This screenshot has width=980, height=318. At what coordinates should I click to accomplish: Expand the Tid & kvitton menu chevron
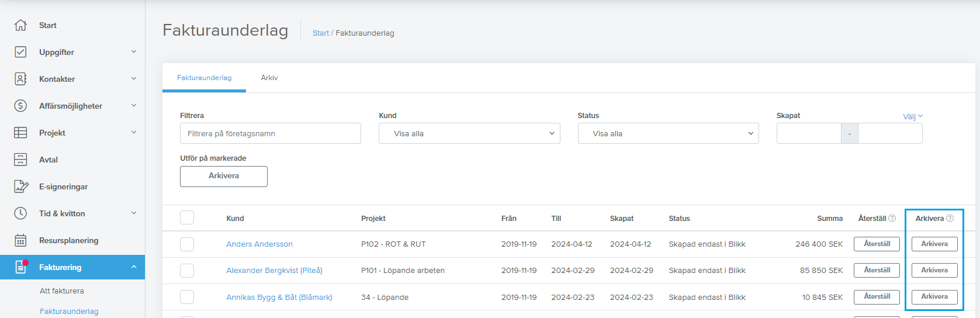pyautogui.click(x=134, y=213)
